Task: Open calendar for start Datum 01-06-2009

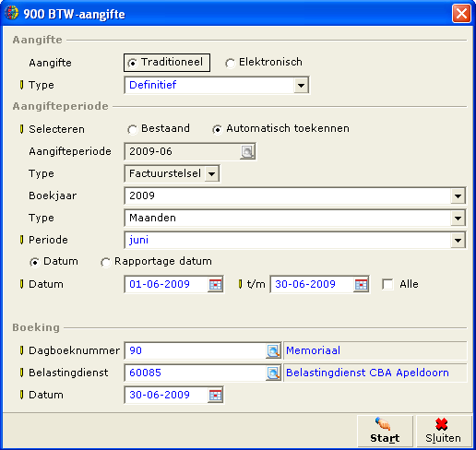Action: (x=215, y=284)
